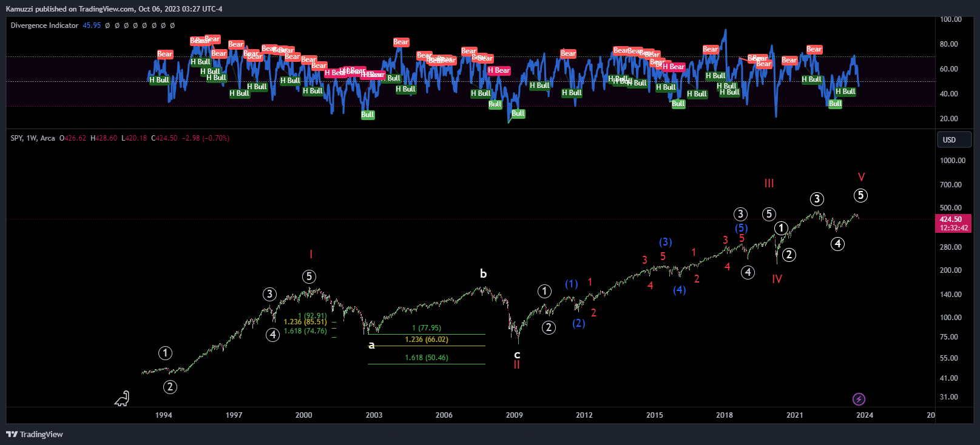Click the 31.00 price axis label

point(949,397)
